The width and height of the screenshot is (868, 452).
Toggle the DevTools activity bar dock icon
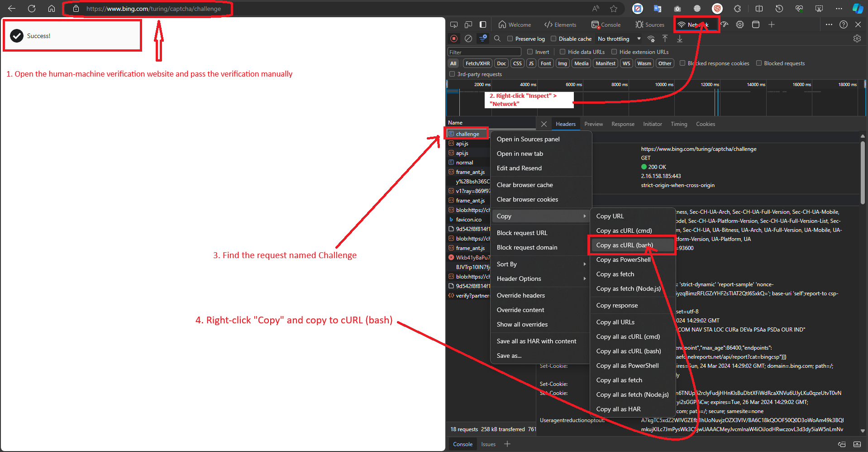tap(483, 24)
